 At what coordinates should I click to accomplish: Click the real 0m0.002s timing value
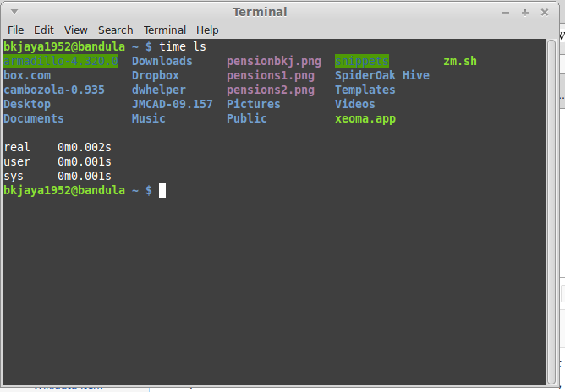(x=85, y=148)
